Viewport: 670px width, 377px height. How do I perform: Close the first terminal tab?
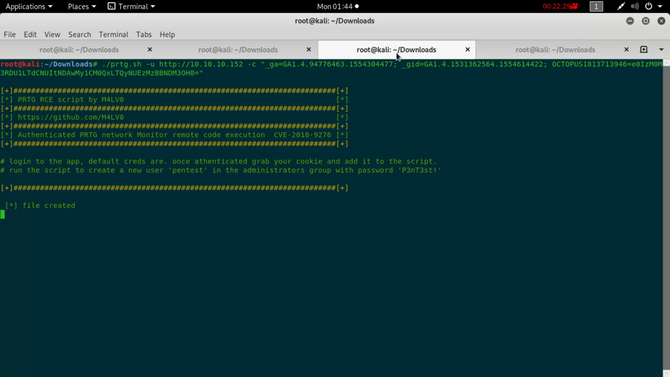(150, 50)
